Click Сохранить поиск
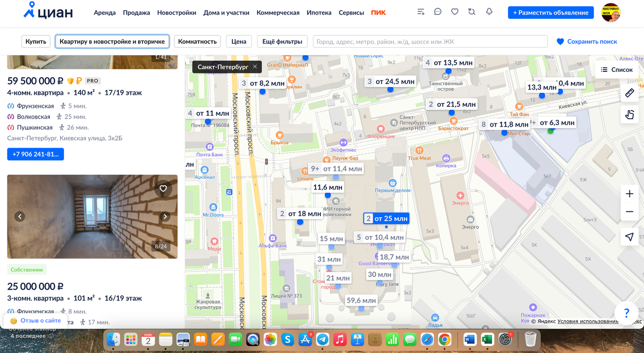 (587, 41)
